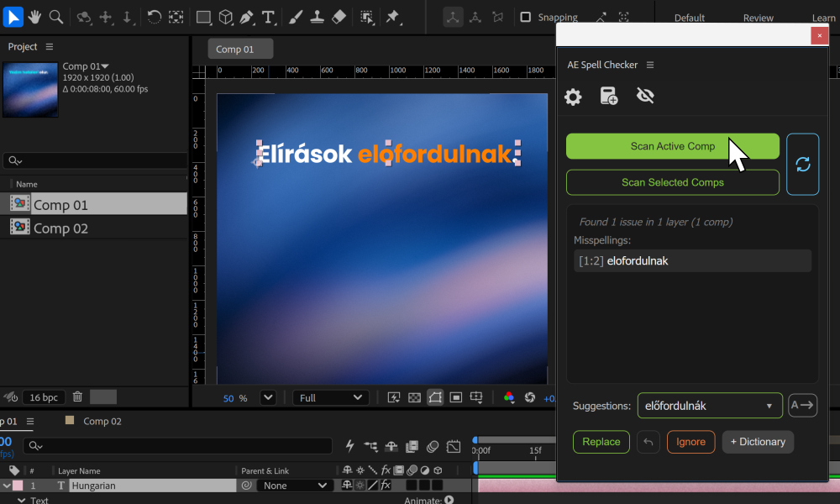The width and height of the screenshot is (840, 504).
Task: Collapse the Text property group
Action: point(22,500)
